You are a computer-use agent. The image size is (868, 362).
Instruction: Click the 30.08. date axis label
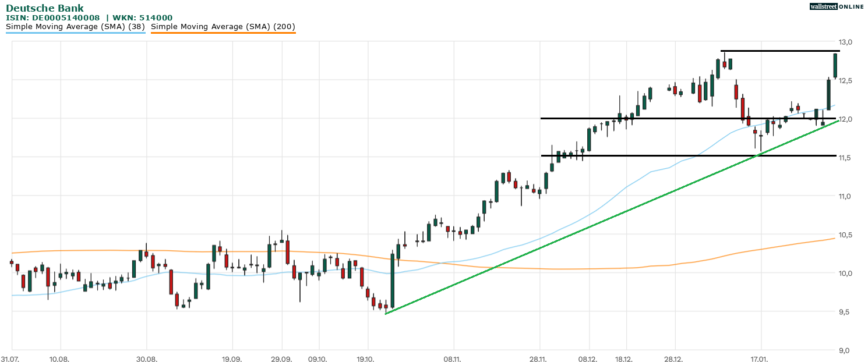[x=147, y=359]
